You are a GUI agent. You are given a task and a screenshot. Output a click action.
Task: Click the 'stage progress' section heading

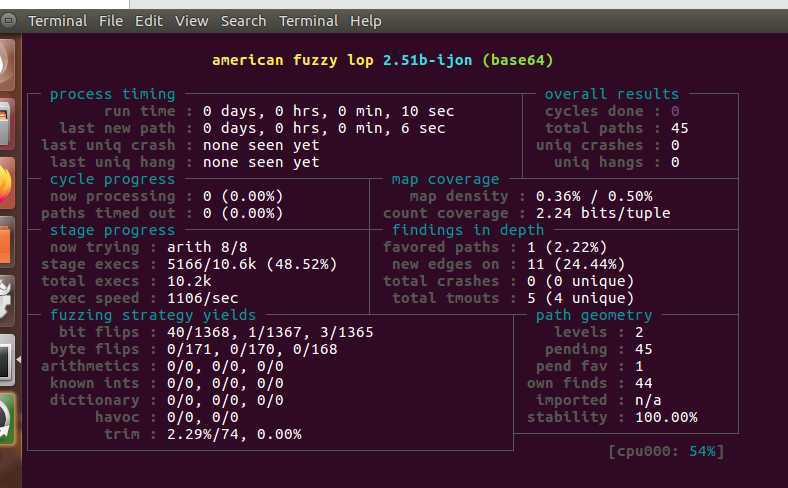pyautogui.click(x=113, y=230)
